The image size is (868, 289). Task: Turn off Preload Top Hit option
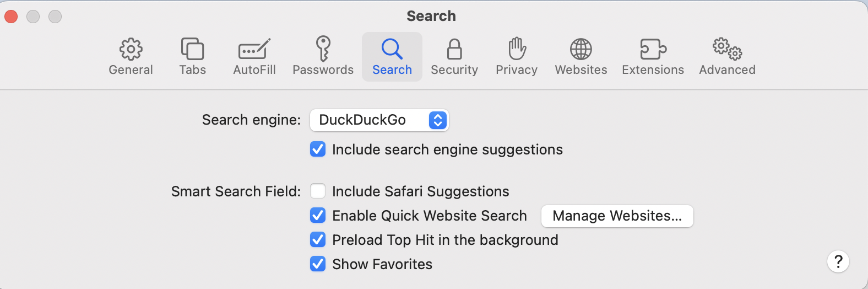coord(318,240)
